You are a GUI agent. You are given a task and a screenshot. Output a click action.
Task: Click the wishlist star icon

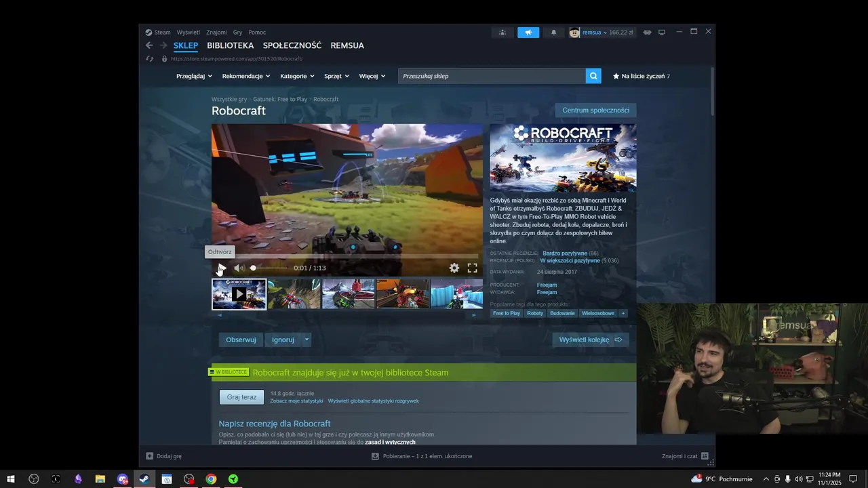(x=616, y=76)
